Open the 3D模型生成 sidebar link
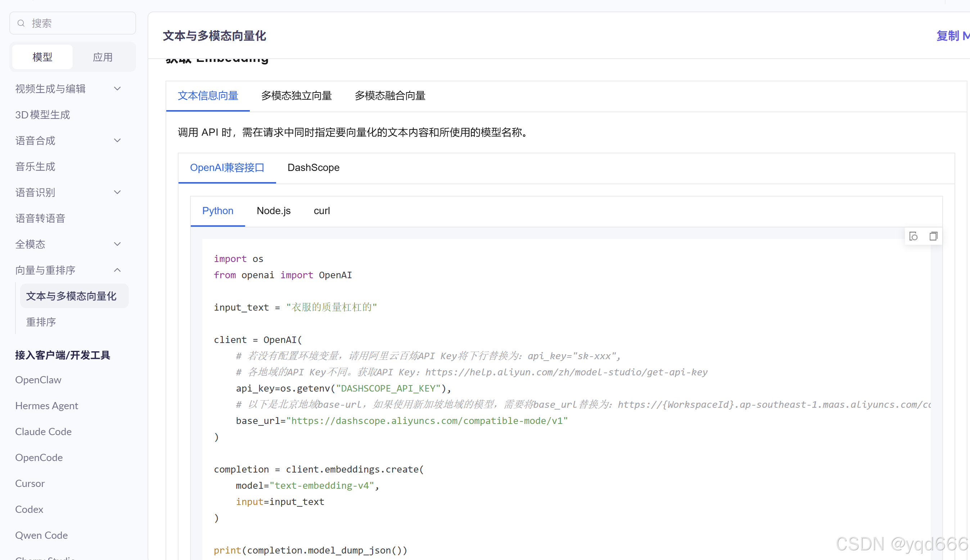 42,114
